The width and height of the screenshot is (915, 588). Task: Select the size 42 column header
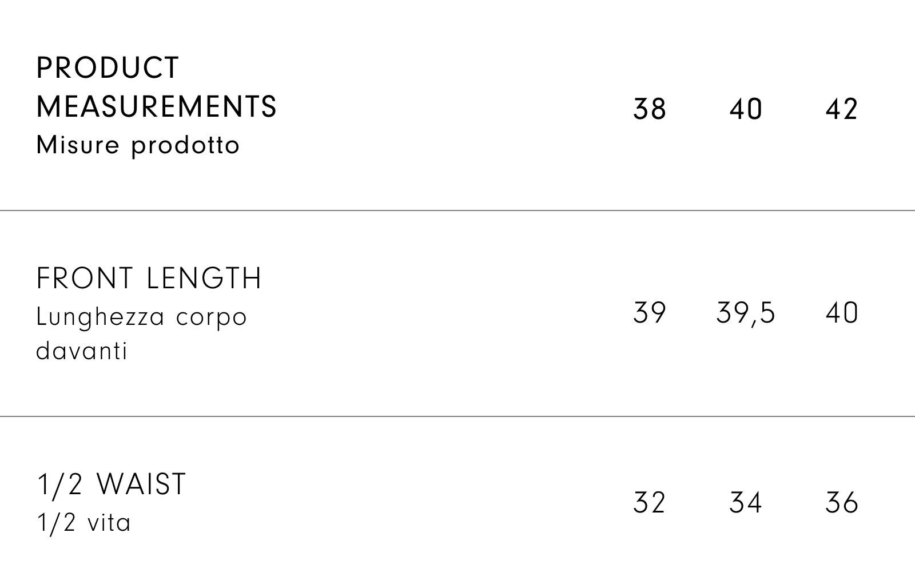[x=842, y=109]
